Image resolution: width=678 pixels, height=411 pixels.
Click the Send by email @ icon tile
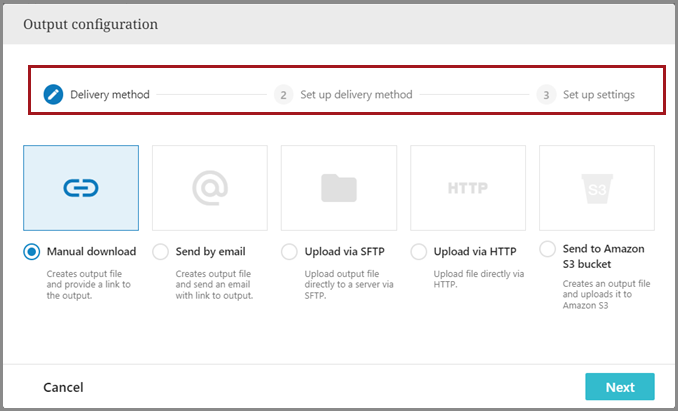pos(210,187)
